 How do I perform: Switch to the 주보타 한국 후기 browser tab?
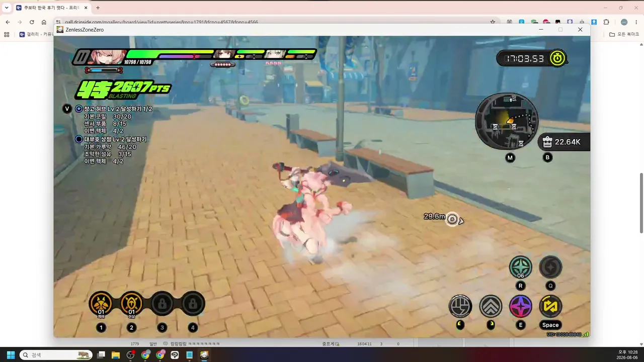(52, 8)
